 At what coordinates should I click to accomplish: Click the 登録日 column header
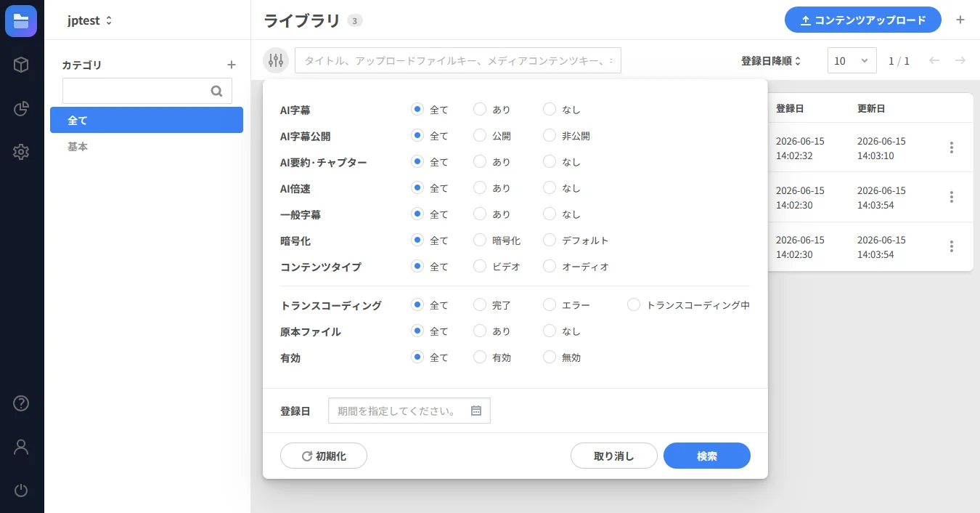pos(790,108)
